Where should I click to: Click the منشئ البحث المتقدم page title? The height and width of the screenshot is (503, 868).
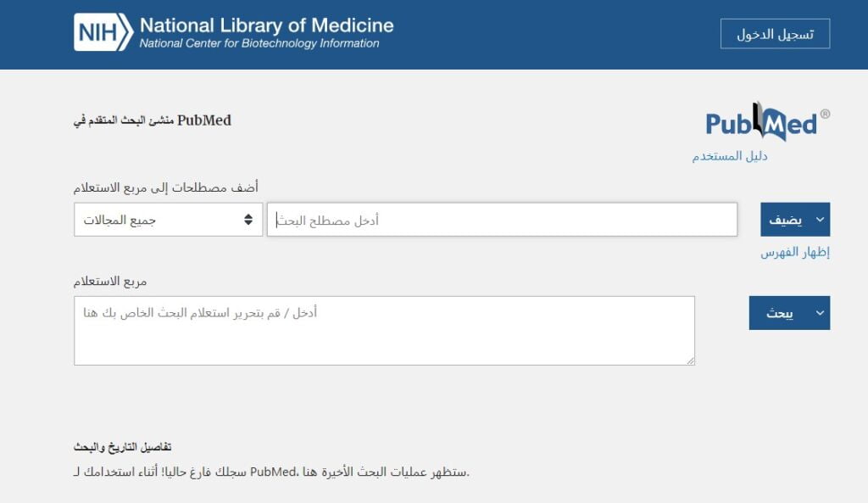click(153, 120)
